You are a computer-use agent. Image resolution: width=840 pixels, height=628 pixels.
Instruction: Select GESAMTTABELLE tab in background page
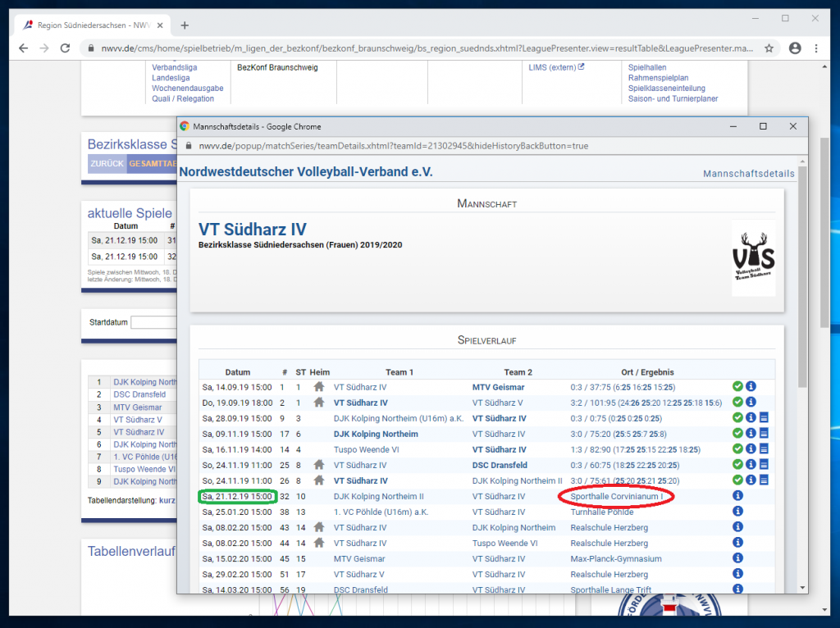pyautogui.click(x=152, y=163)
